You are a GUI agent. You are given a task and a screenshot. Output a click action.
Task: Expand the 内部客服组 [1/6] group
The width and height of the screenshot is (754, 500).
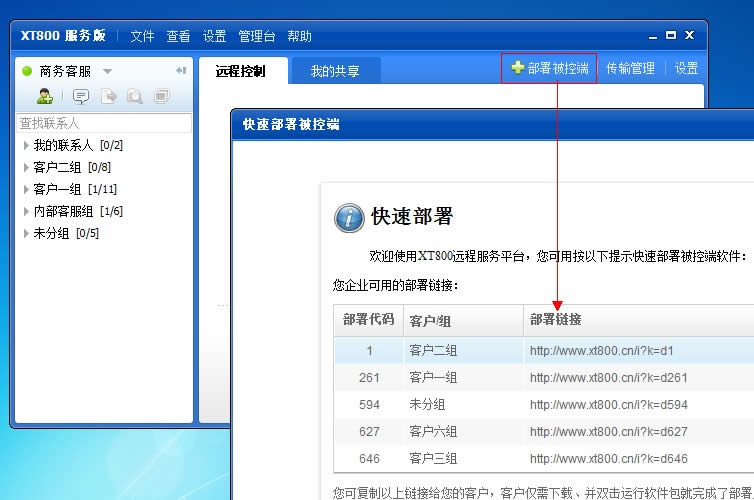pos(26,212)
